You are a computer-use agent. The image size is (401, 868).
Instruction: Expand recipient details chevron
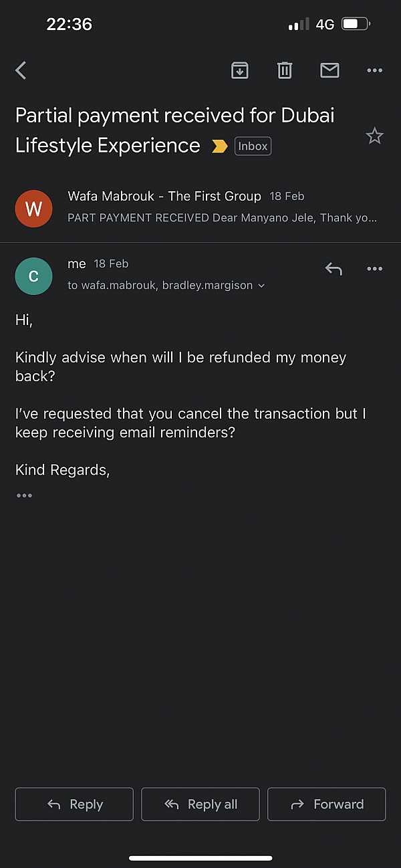(261, 286)
